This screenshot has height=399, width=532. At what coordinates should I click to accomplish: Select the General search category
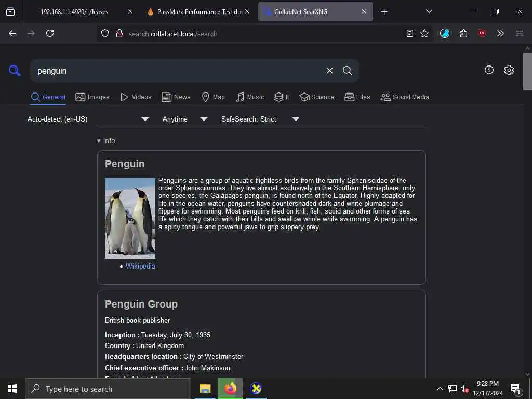[48, 97]
